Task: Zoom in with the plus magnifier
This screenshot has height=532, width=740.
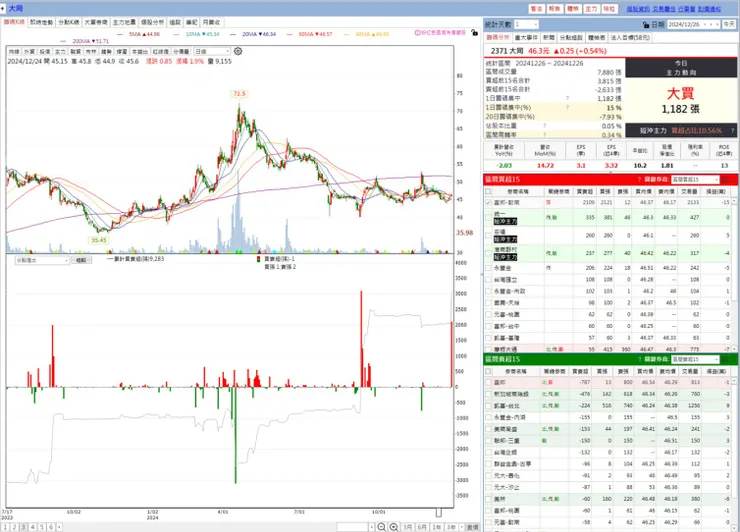Action: pos(394,527)
